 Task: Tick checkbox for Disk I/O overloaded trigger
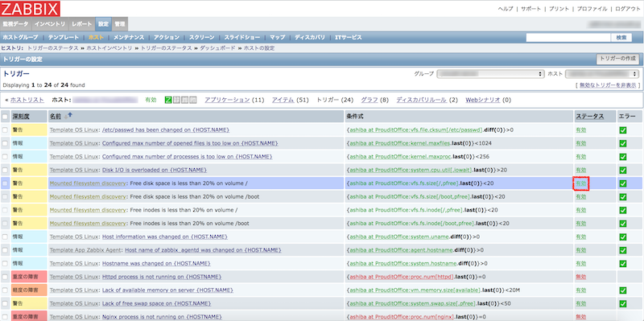coord(5,170)
